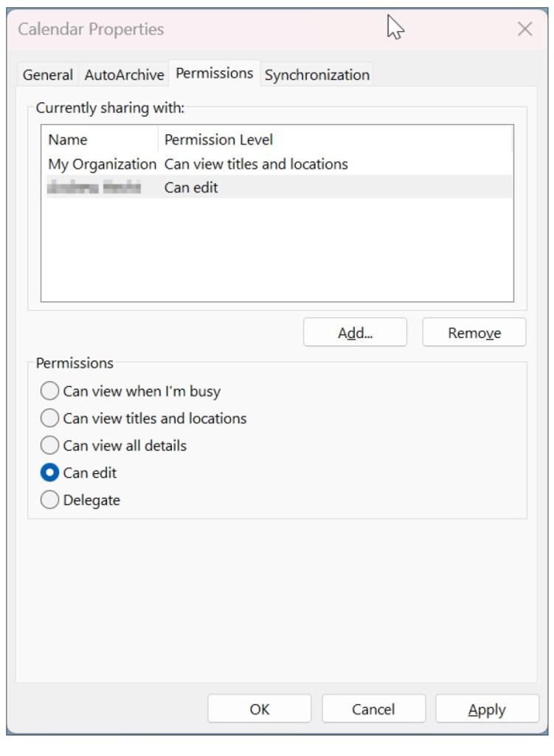
Task: Choose the Delegate permission option
Action: 50,500
